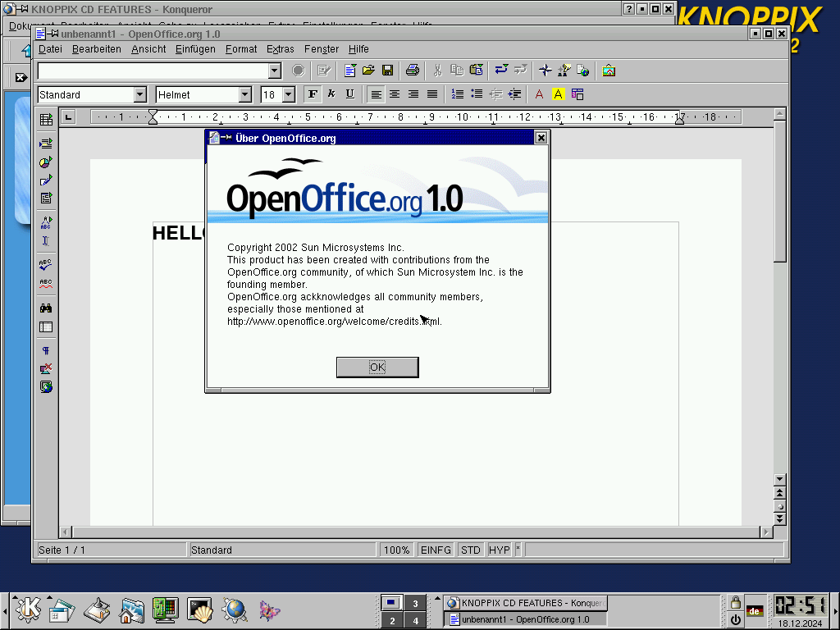Click the Open file folder icon

(x=369, y=71)
